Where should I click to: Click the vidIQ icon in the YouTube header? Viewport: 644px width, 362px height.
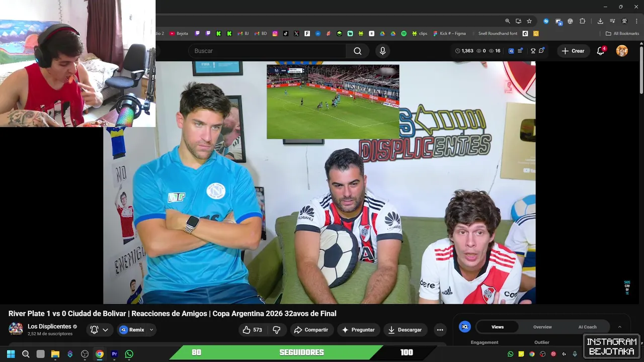pos(511,51)
